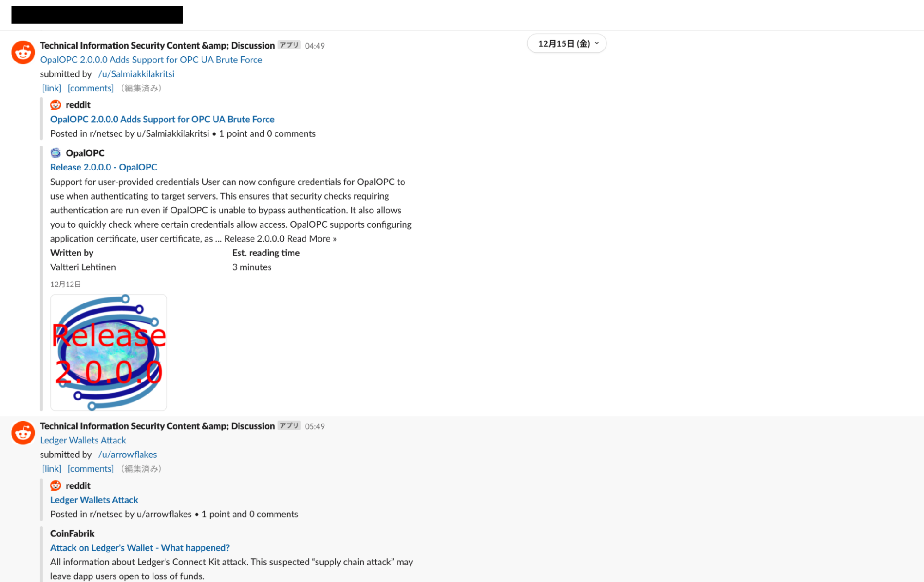Click the Release 2.0.0.0 preview image
This screenshot has height=582, width=924.
tap(109, 352)
